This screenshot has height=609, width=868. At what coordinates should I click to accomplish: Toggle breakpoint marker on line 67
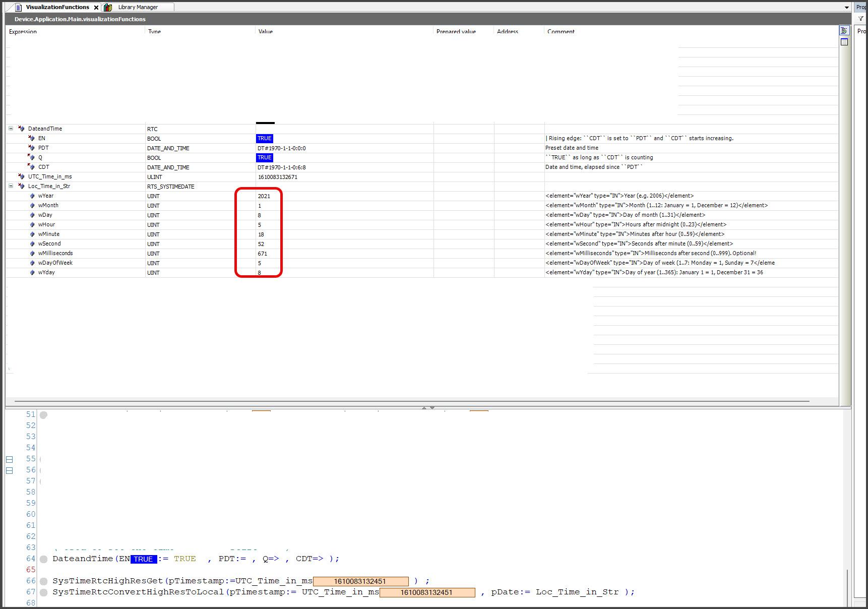(44, 592)
